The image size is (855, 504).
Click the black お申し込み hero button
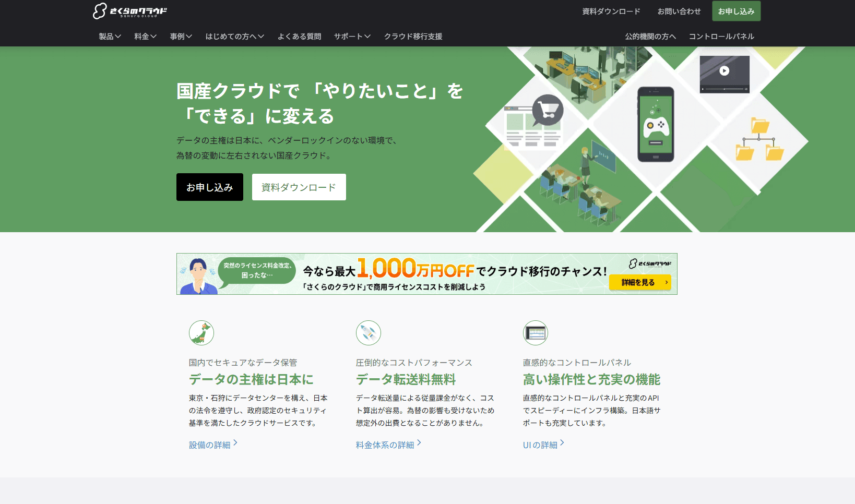(210, 187)
